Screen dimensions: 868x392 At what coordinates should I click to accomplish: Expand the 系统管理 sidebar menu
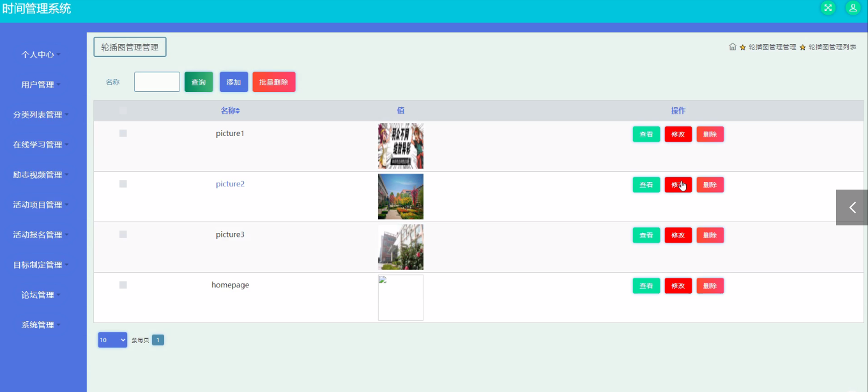coord(42,324)
